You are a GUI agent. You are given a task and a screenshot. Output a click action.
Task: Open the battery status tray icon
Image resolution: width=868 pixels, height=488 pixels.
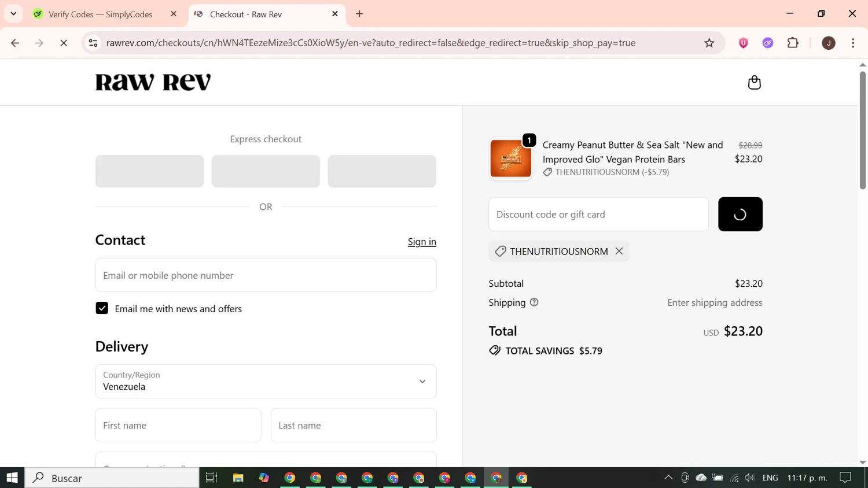point(718,478)
